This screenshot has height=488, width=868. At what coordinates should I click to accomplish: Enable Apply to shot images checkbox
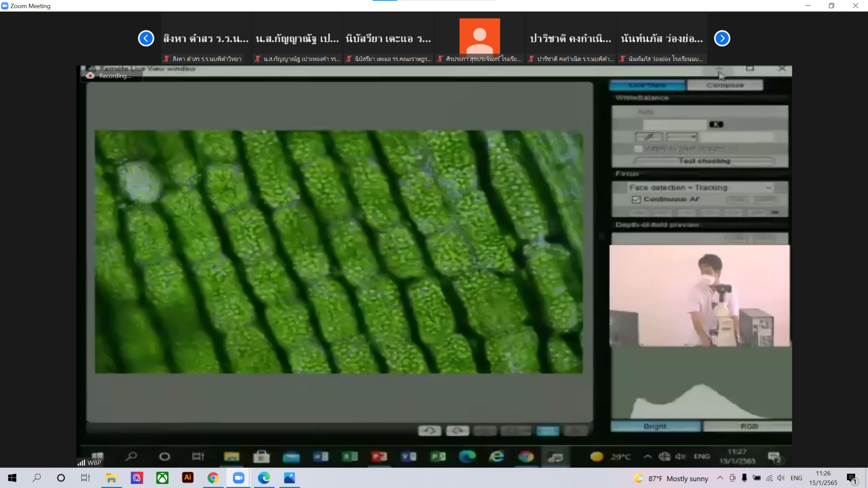coord(638,149)
